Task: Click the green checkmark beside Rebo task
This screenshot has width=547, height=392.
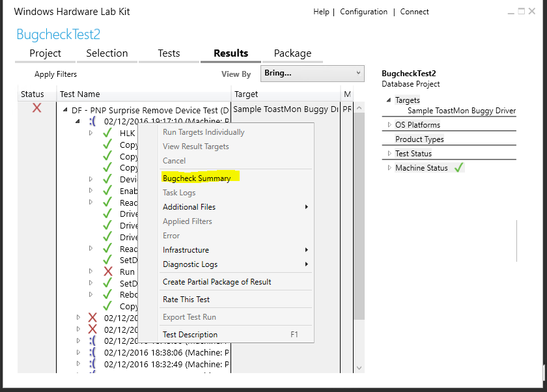Action: (x=107, y=294)
